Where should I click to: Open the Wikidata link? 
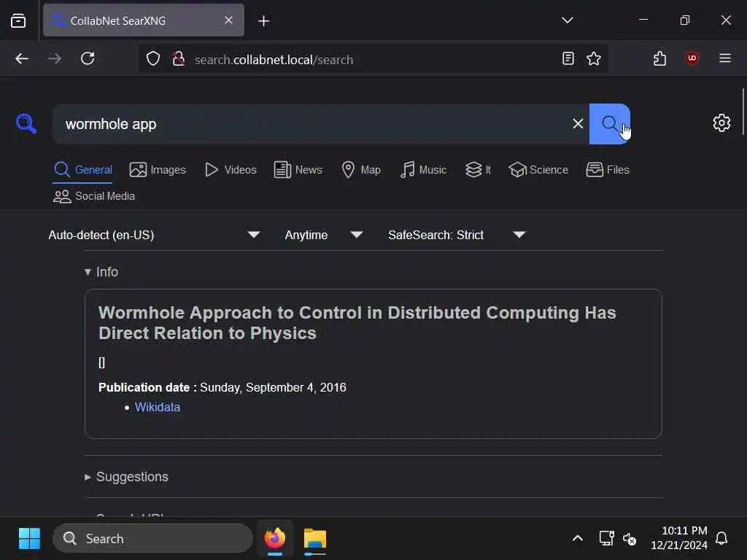pyautogui.click(x=158, y=408)
